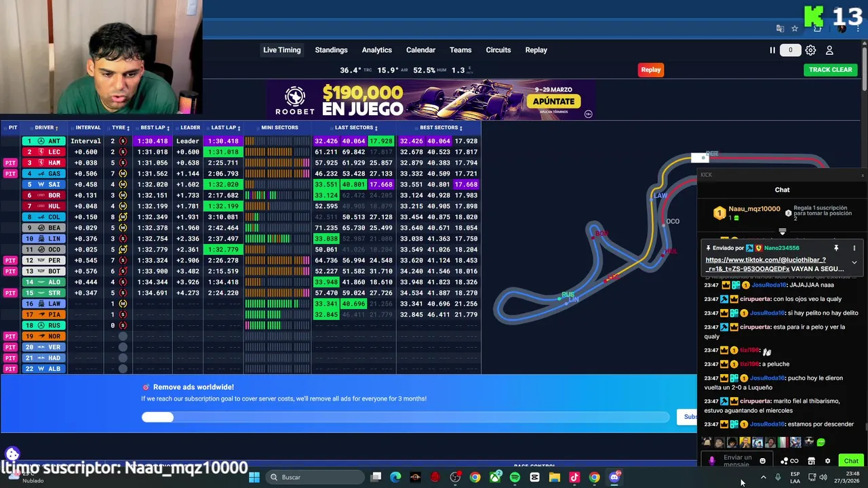The height and width of the screenshot is (488, 868).
Task: Click the Buscar taskbar search box
Action: click(x=314, y=477)
